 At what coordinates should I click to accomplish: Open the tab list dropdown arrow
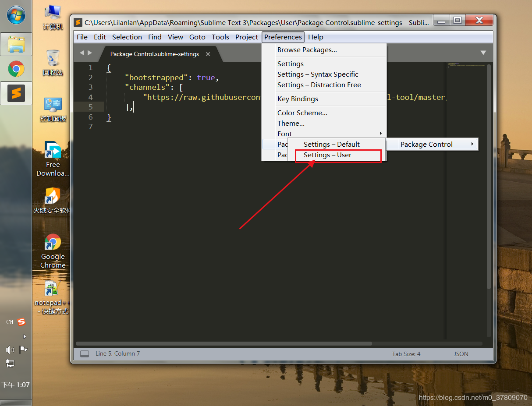(x=483, y=53)
